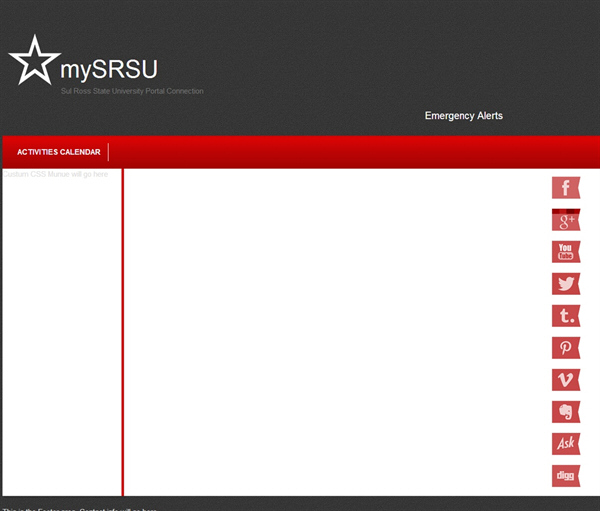600x511 pixels.
Task: Open the Vimeo icon link
Action: click(566, 380)
